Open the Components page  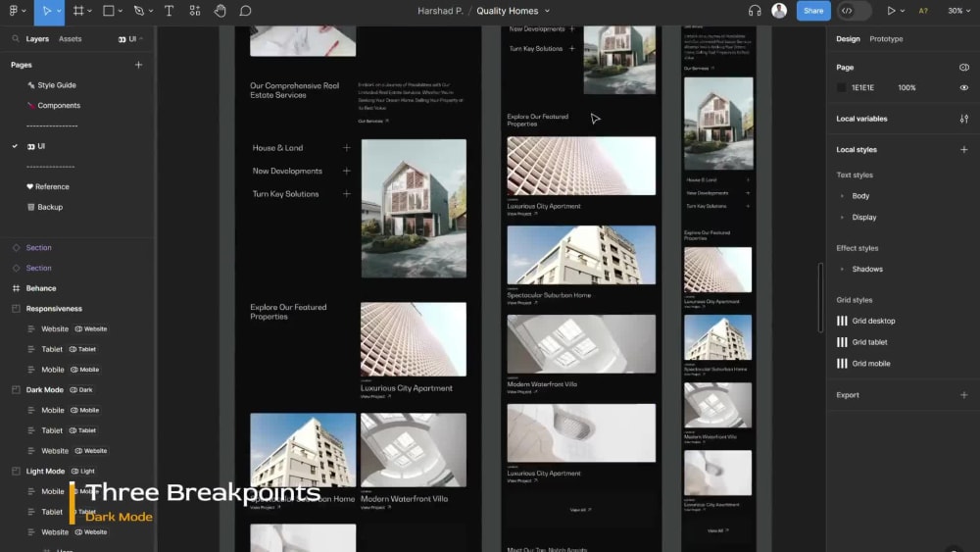(x=59, y=106)
